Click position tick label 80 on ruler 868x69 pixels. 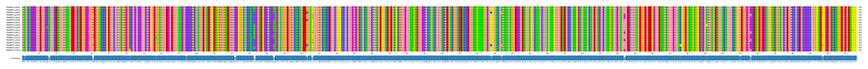161,53
